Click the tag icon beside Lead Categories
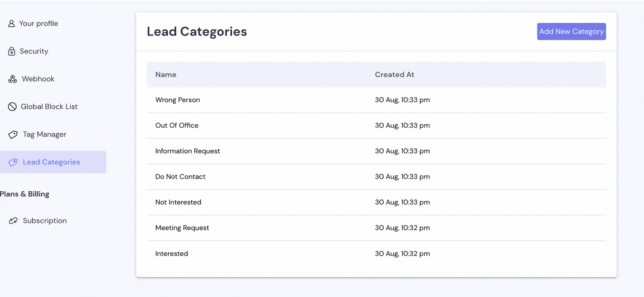The height and width of the screenshot is (297, 644). pyautogui.click(x=13, y=162)
